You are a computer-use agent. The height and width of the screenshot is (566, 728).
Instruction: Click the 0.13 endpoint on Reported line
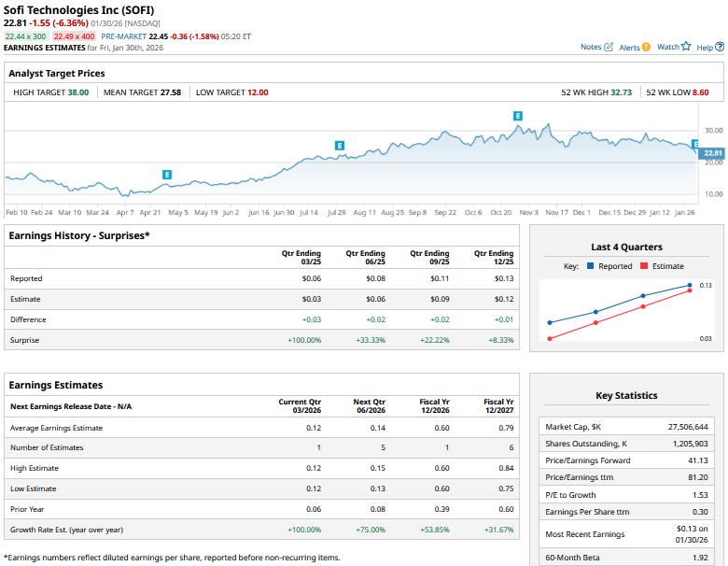pos(690,285)
